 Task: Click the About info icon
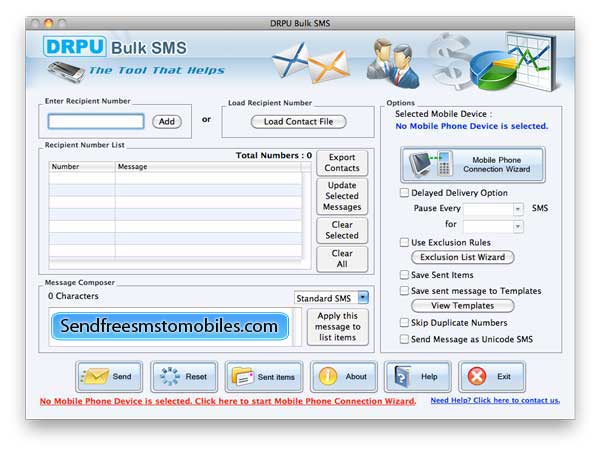click(328, 376)
